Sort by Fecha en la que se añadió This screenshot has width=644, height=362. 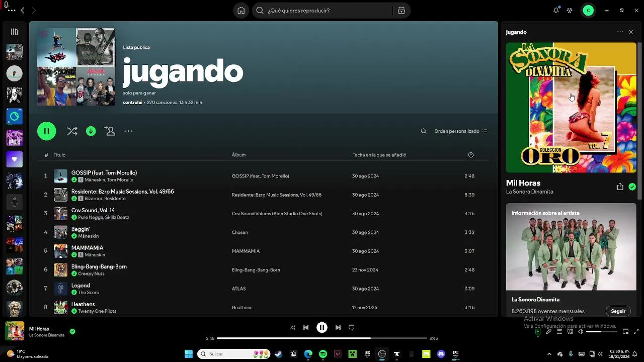click(379, 155)
